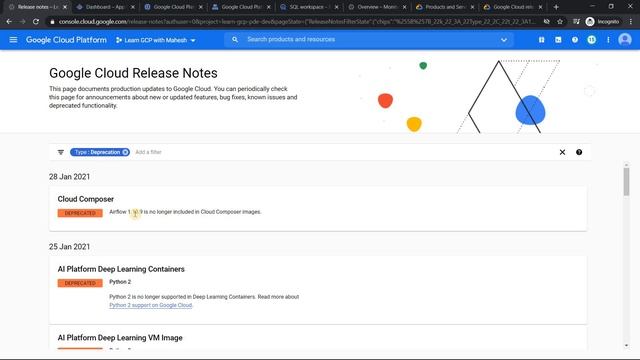Open the Chrome three-dot menu
Image resolution: width=640 pixels, height=360 pixels.
(631, 22)
